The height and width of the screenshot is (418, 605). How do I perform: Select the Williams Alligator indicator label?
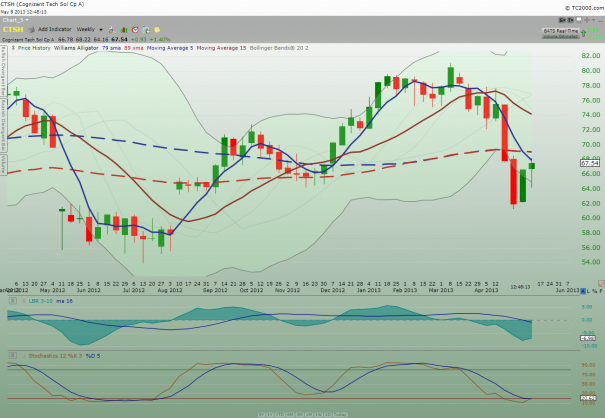point(76,48)
